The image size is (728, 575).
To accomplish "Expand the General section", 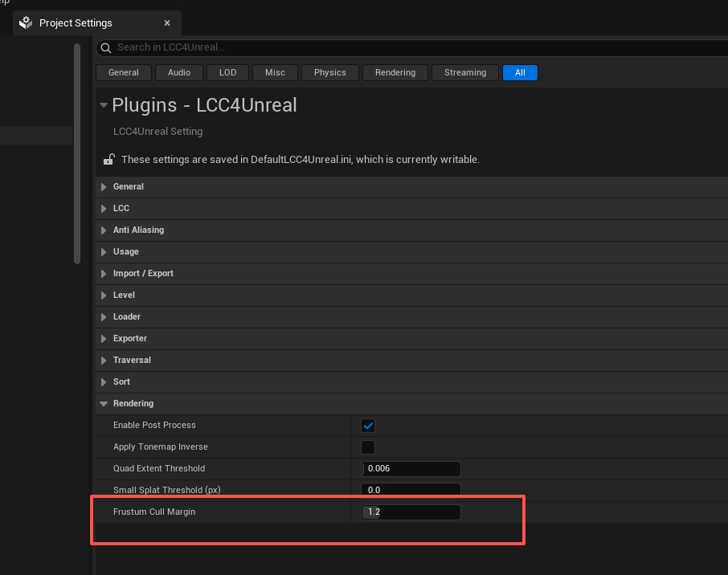I will pos(104,187).
